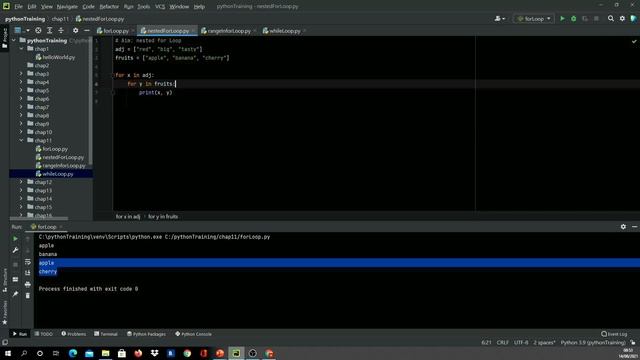Hide the Project panel with minus icon
640x360 pixels.
click(x=87, y=30)
